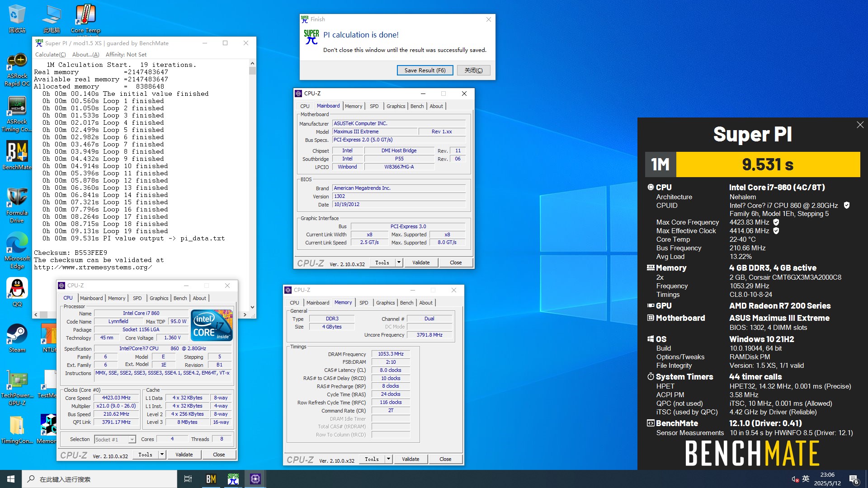868x488 pixels.
Task: Open Calculate menu in Super PI
Action: point(50,55)
